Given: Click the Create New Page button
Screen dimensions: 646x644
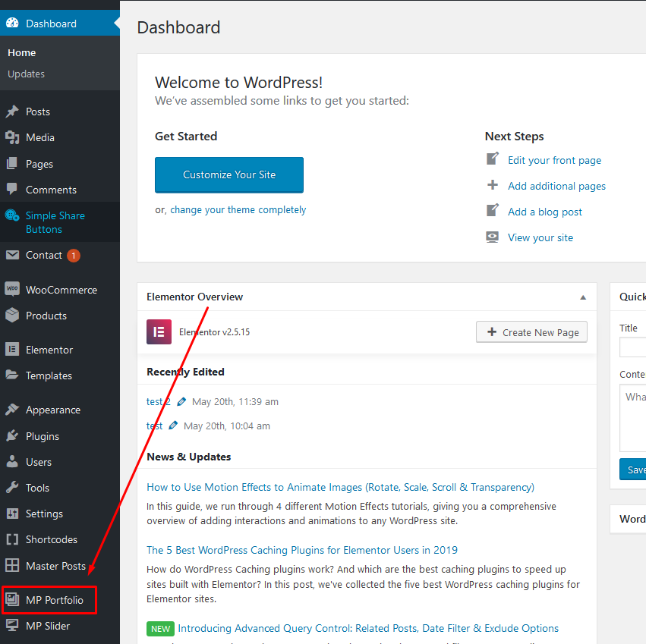Looking at the screenshot, I should pyautogui.click(x=531, y=332).
